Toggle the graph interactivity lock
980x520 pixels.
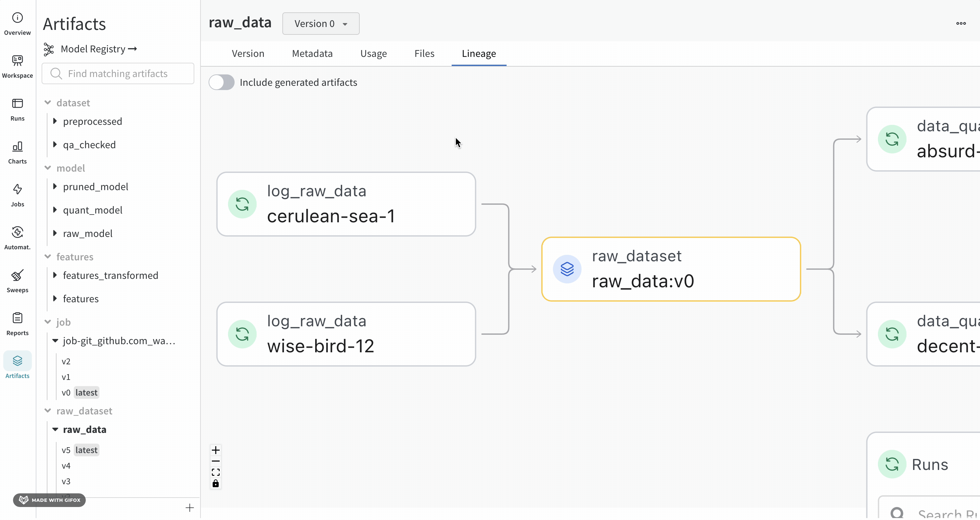216,484
